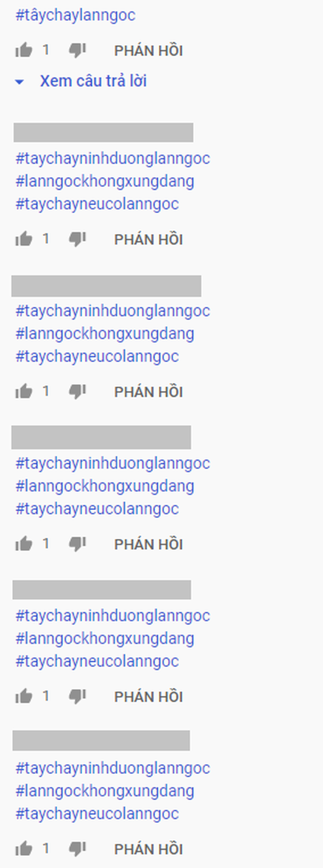Open the first #lanngockhongxungdang hashtag link
This screenshot has height=868, width=323.
105,181
